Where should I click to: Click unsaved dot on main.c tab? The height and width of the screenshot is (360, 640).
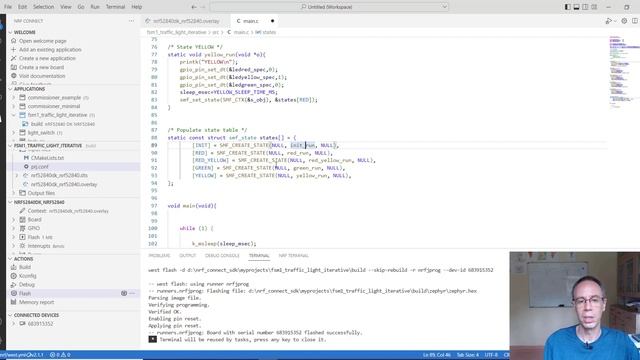tap(272, 21)
